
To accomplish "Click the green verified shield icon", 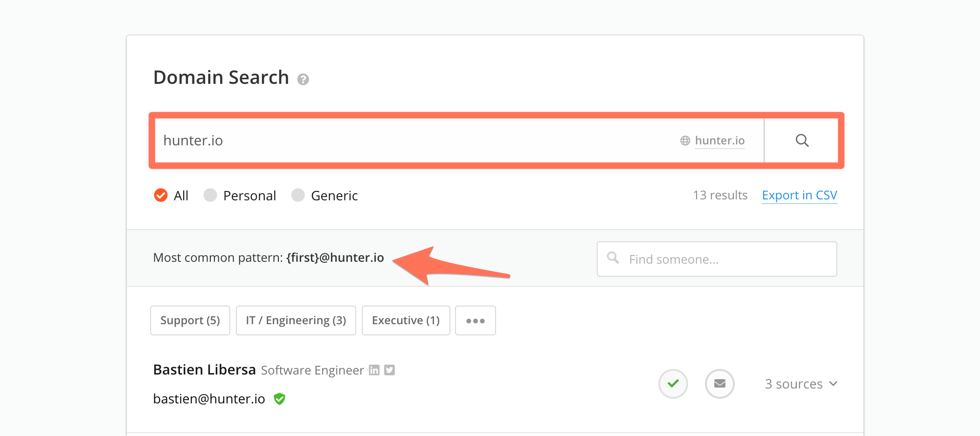I will point(279,399).
